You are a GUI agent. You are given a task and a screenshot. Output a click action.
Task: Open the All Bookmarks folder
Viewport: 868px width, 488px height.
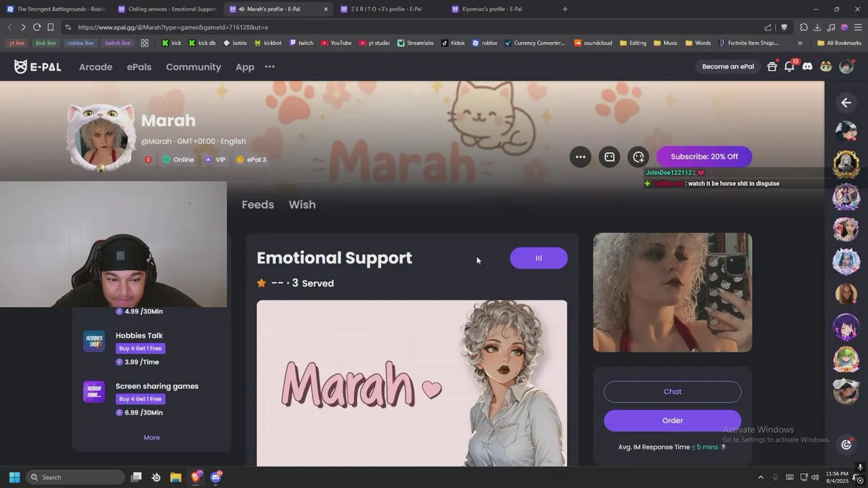(x=840, y=43)
